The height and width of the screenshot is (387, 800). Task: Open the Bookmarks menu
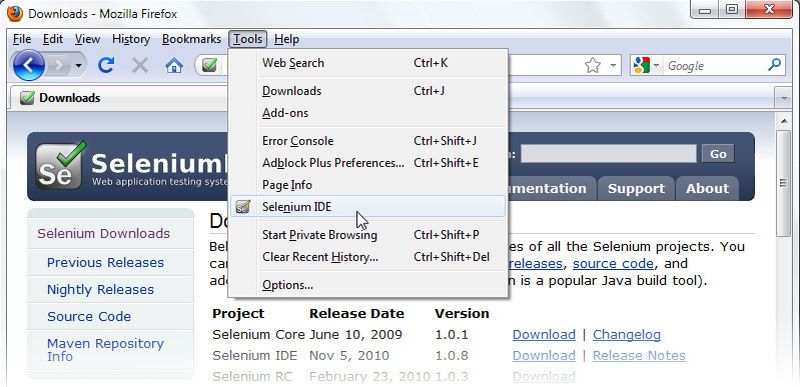click(x=191, y=39)
